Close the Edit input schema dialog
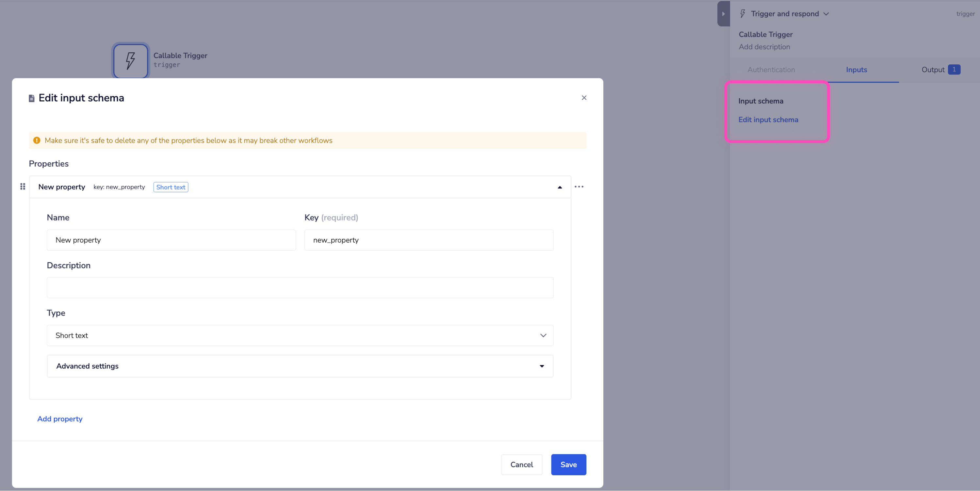Viewport: 980px width, 491px height. click(584, 97)
